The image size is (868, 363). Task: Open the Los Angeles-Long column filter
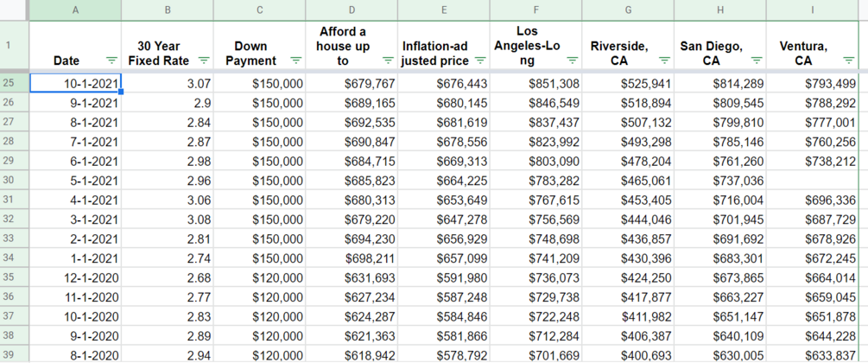573,60
